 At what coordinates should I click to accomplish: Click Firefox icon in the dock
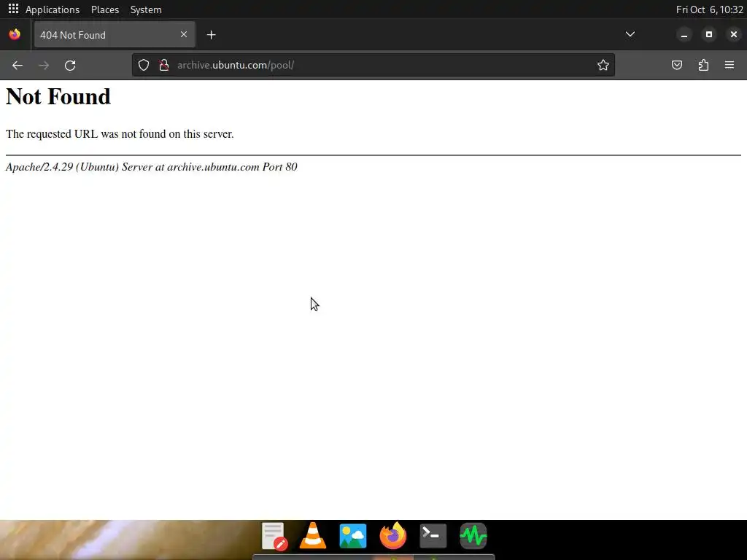pos(393,536)
